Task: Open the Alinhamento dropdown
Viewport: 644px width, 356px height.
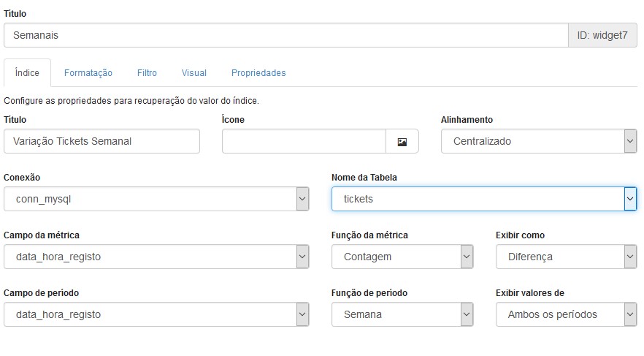Action: pyautogui.click(x=539, y=141)
